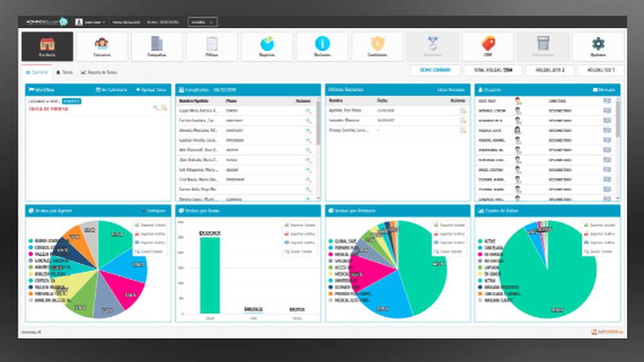Click the first agent legend swatch
Image resolution: width=644 pixels, height=362 pixels.
[x=30, y=241]
